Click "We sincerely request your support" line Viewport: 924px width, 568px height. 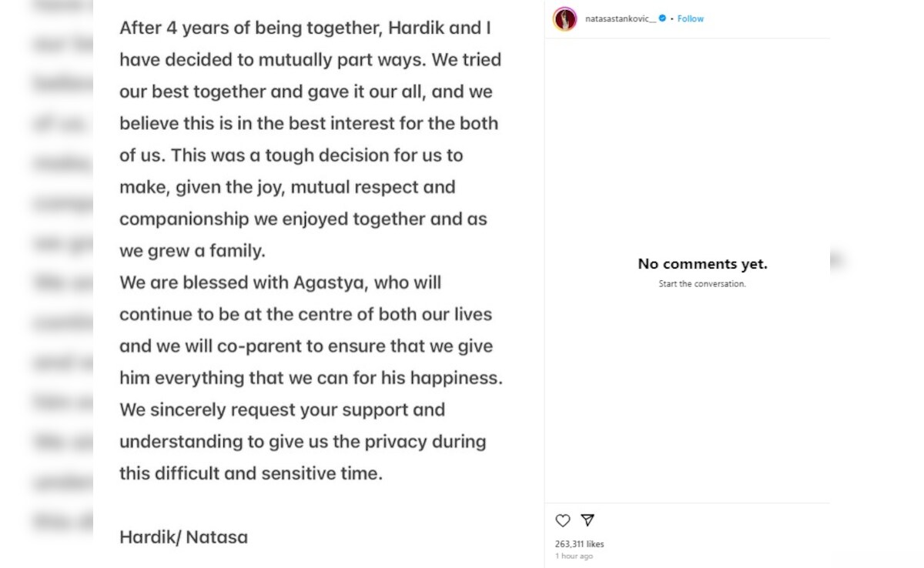click(x=282, y=409)
